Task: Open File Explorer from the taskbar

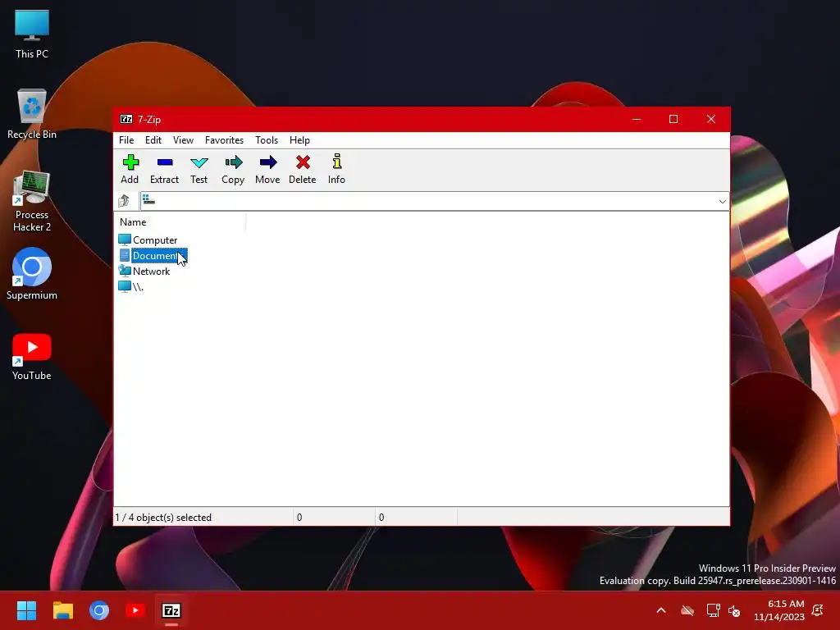Action: coord(62,610)
